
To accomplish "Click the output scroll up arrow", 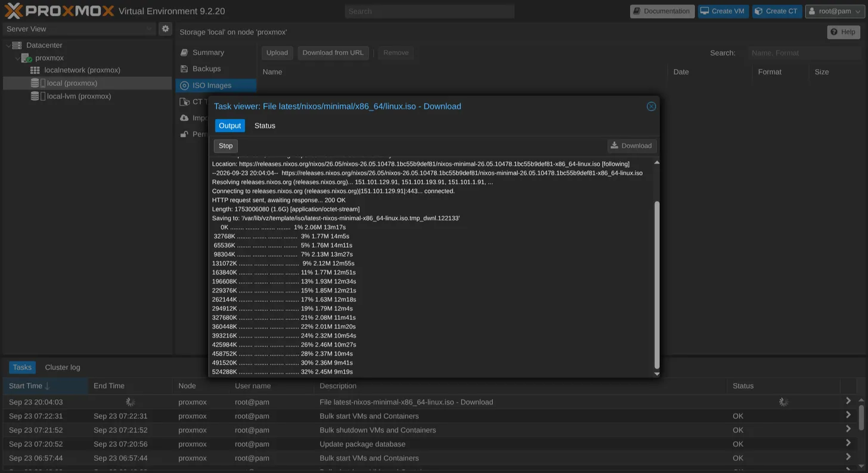I will click(657, 162).
